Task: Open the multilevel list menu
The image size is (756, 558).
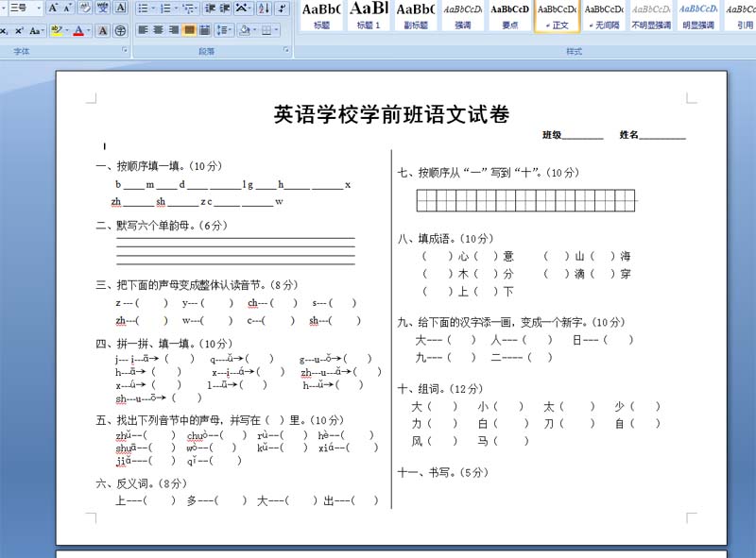Action: [190, 8]
